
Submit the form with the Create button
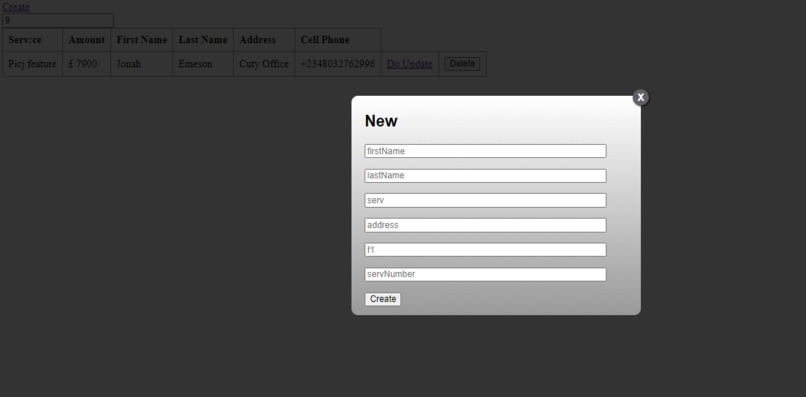(x=383, y=299)
